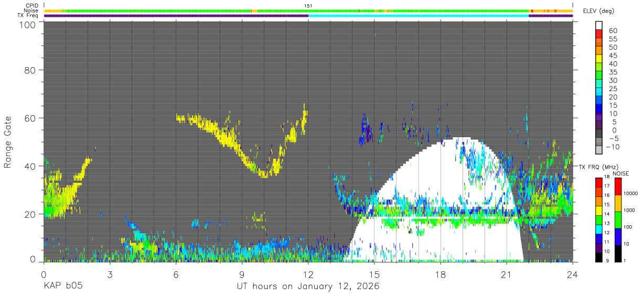Click the NOISE legend title
Image resolution: width=644 pixels, height=297 pixels.
[621, 173]
